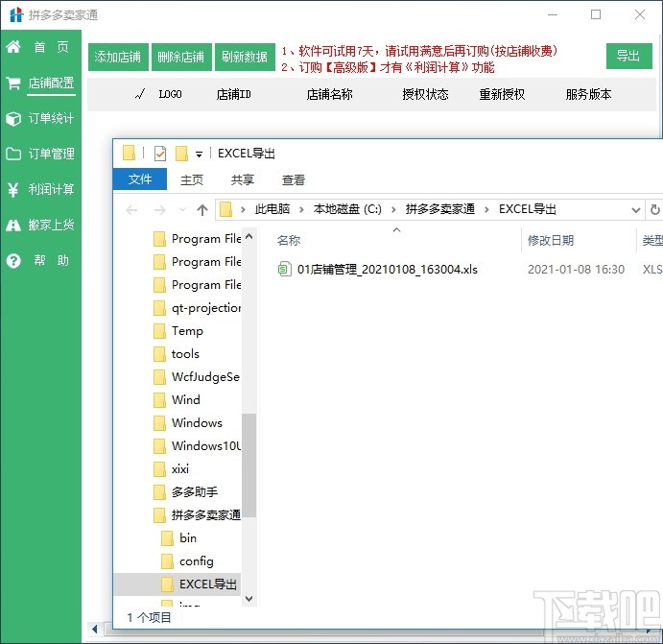Click the tree scrollbar up arrow
Screen dimensions: 663x644
coord(249,237)
